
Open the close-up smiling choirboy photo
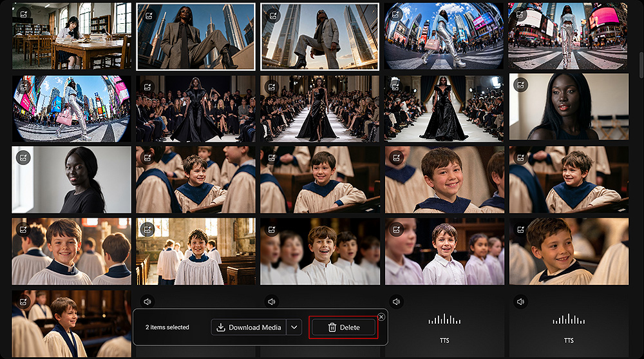point(444,180)
